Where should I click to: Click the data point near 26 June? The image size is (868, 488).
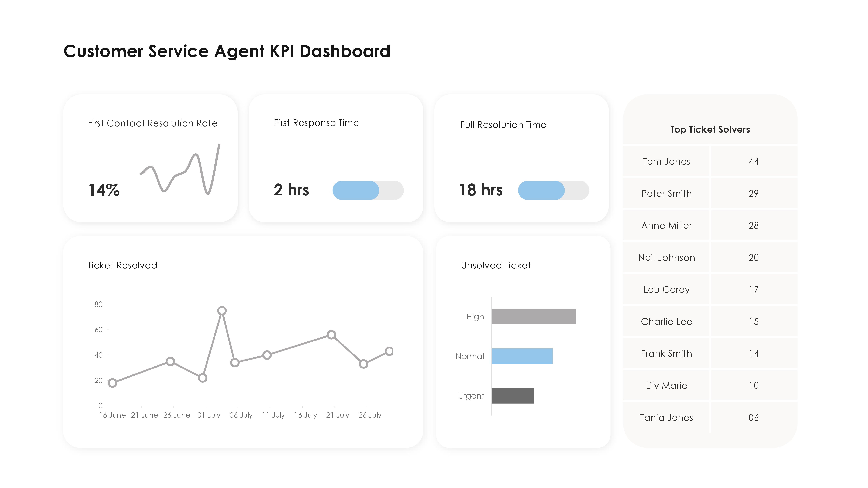point(171,361)
